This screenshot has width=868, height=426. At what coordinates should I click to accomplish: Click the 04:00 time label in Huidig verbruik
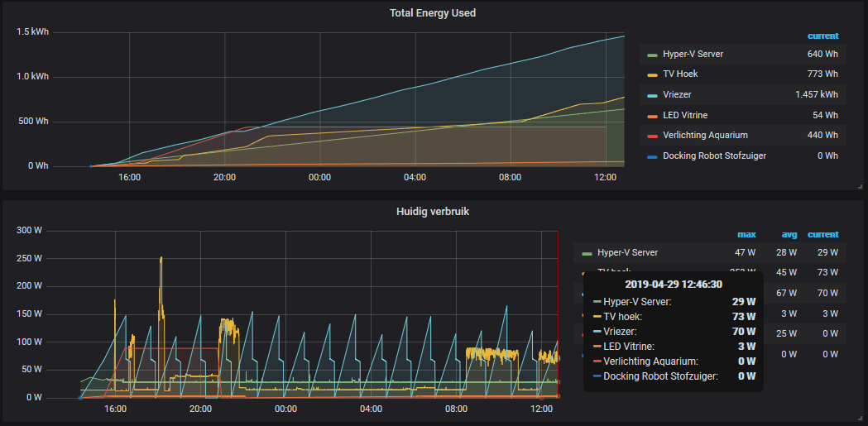click(371, 409)
